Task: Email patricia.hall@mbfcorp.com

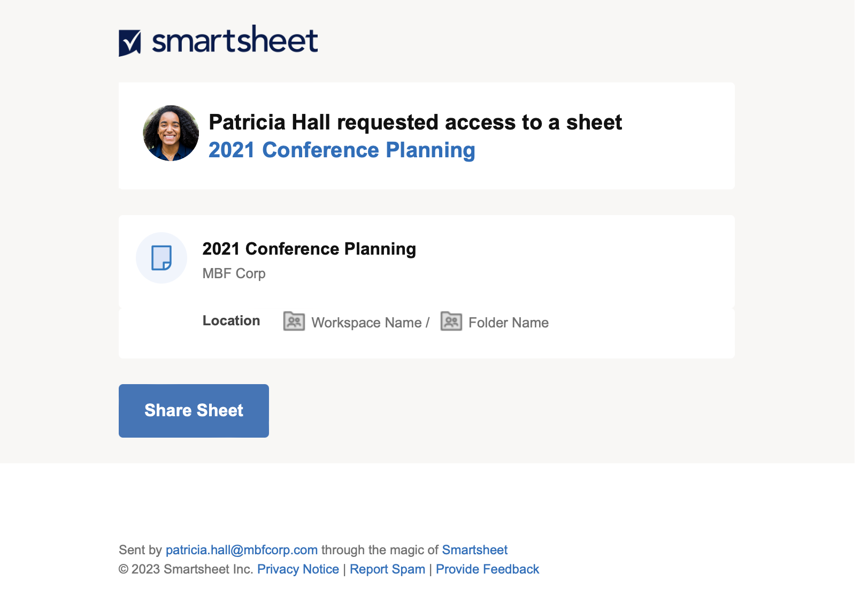Action: 241,549
